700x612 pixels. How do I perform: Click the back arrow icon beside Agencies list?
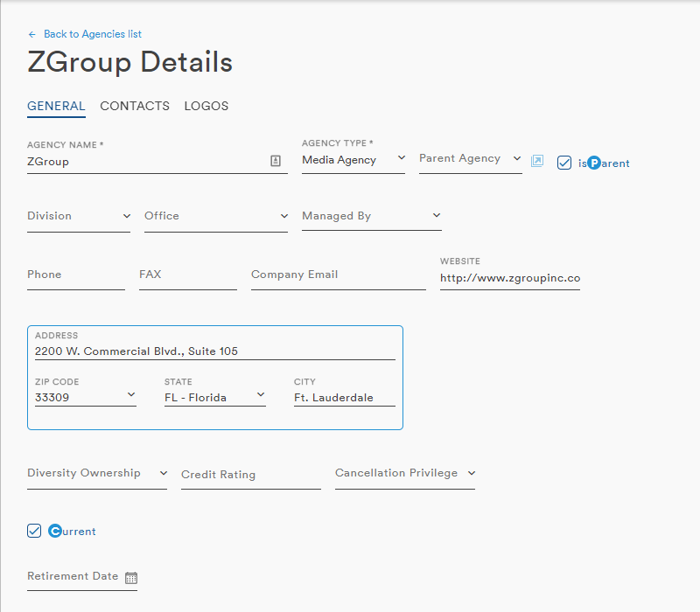(31, 34)
